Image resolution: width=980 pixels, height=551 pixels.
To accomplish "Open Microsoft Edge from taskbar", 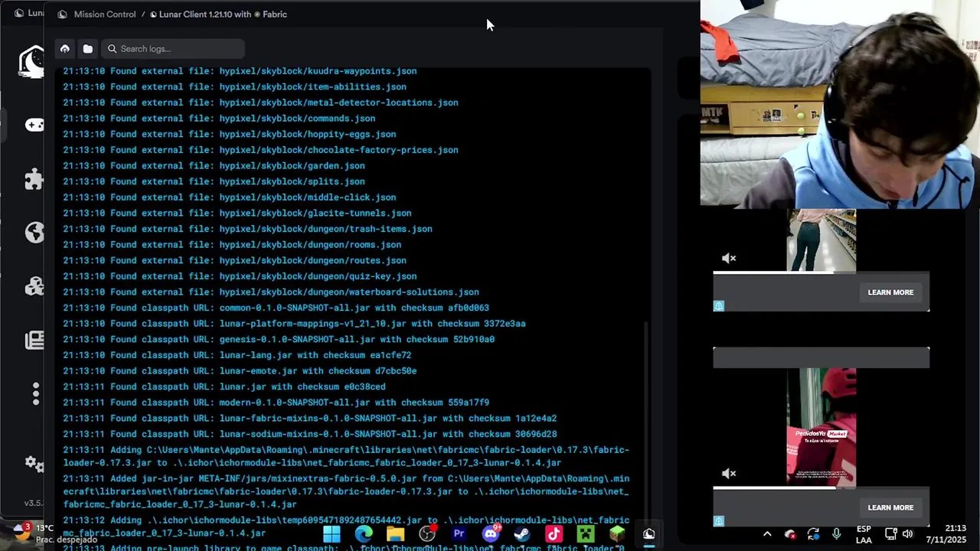I will pyautogui.click(x=364, y=534).
